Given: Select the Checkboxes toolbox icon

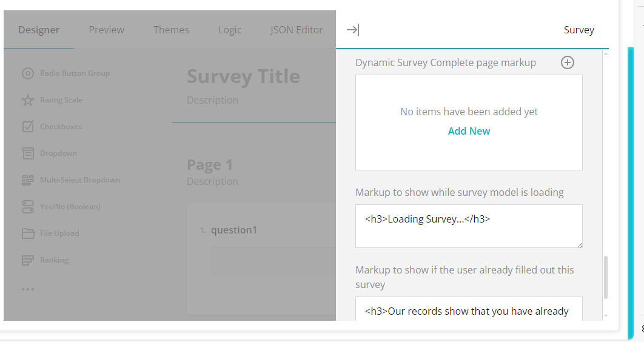Looking at the screenshot, I should click(27, 127).
